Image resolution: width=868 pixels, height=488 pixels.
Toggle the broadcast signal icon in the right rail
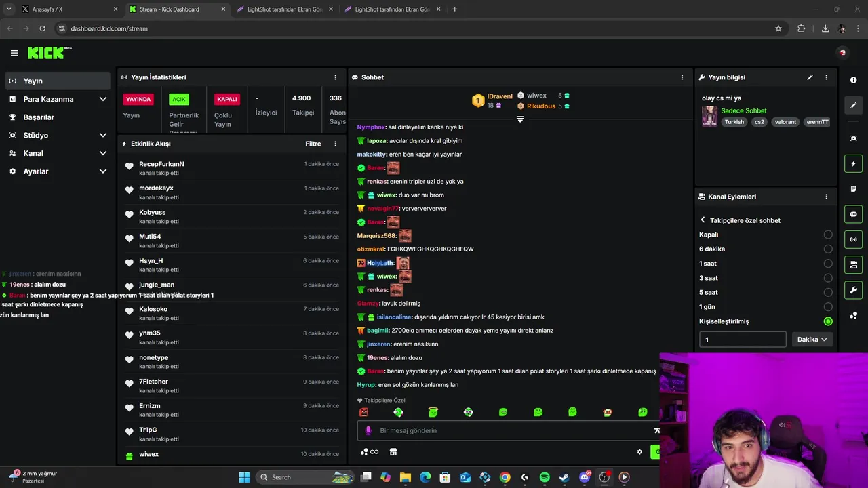pos(853,239)
